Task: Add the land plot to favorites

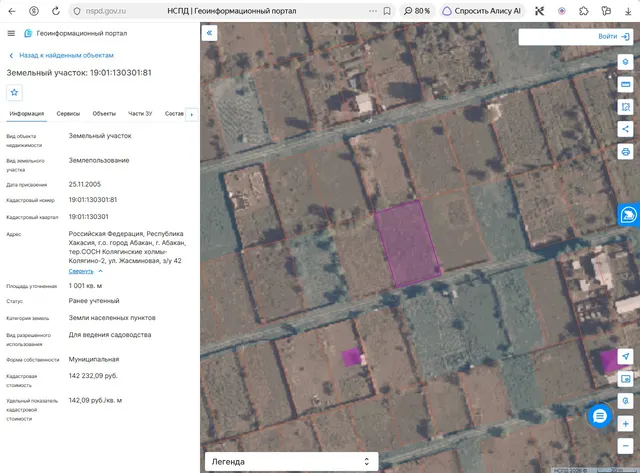Action: tap(14, 92)
